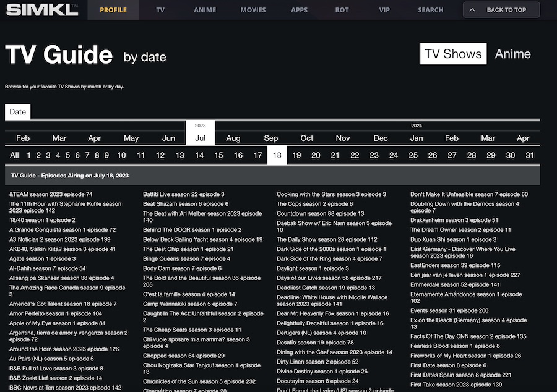
Task: Open the TV nav menu
Action: click(160, 10)
